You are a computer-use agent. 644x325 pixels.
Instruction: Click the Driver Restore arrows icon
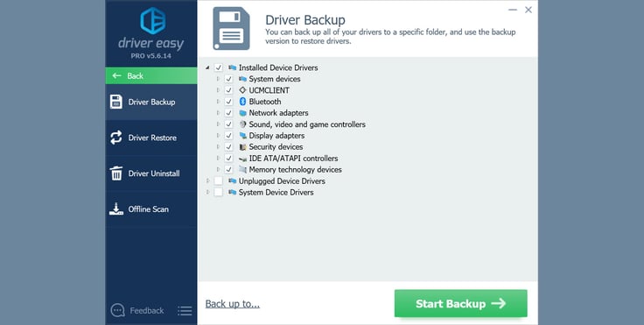[116, 138]
